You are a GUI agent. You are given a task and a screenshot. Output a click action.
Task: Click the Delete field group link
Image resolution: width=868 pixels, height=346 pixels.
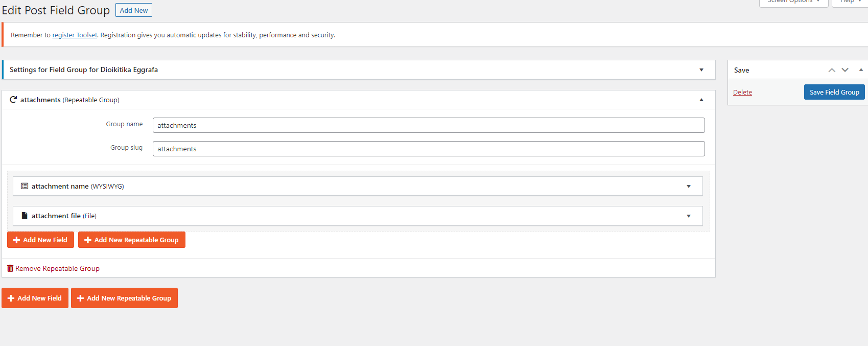(x=742, y=93)
